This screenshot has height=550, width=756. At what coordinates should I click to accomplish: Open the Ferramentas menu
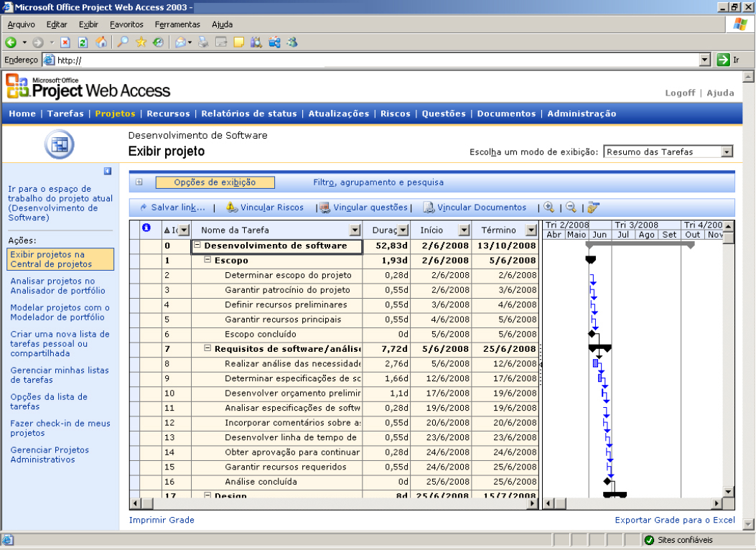[177, 24]
